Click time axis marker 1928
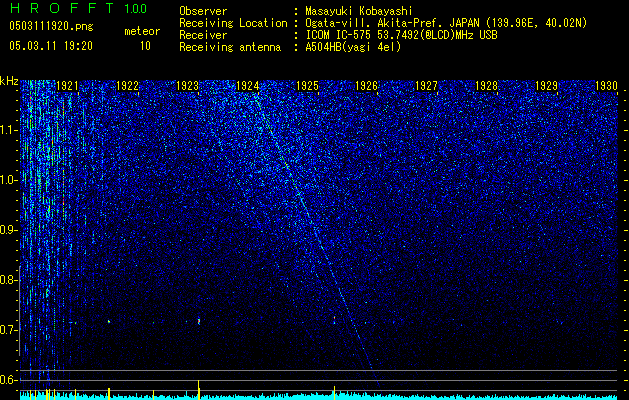 pos(486,85)
